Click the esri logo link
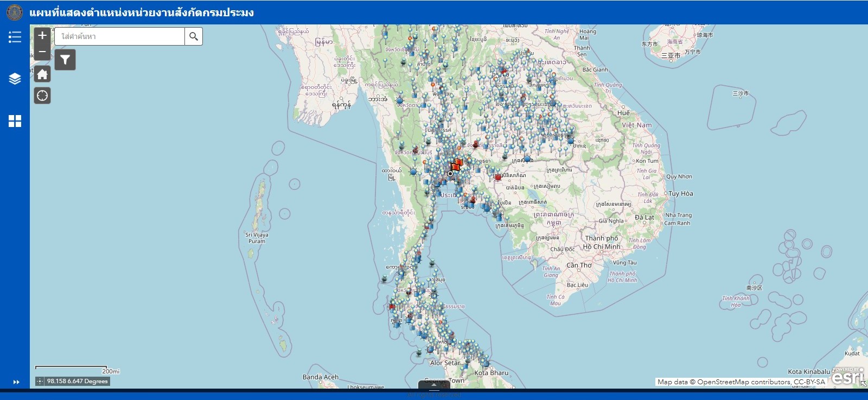Screen dimensions: 868x400 tap(847, 376)
